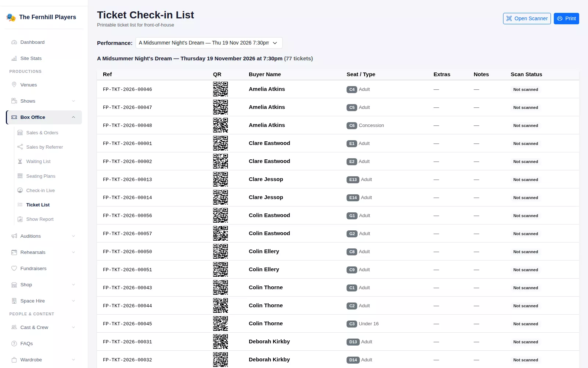Click the Fundraisers heart icon
The image size is (588, 368).
(x=14, y=269)
